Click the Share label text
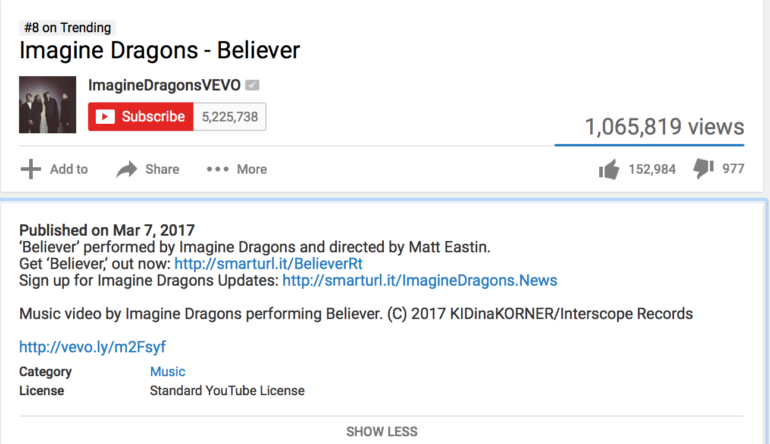The height and width of the screenshot is (444, 770). pos(162,169)
